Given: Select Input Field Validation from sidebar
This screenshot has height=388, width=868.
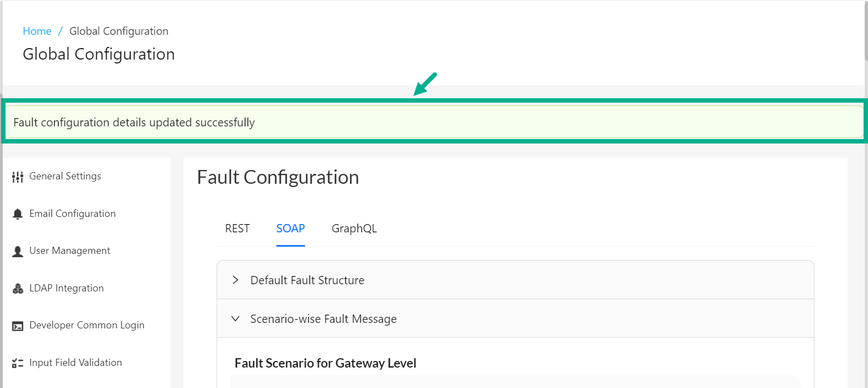Looking at the screenshot, I should [x=76, y=363].
